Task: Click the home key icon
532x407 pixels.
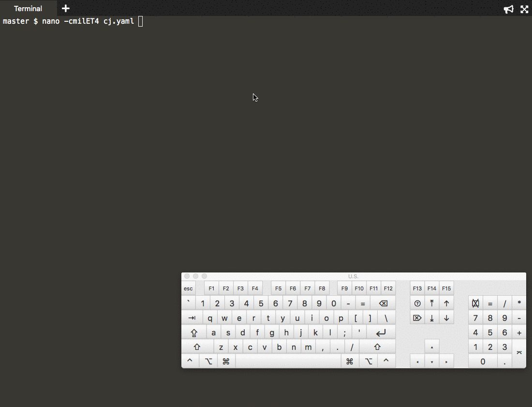Action: tap(432, 303)
